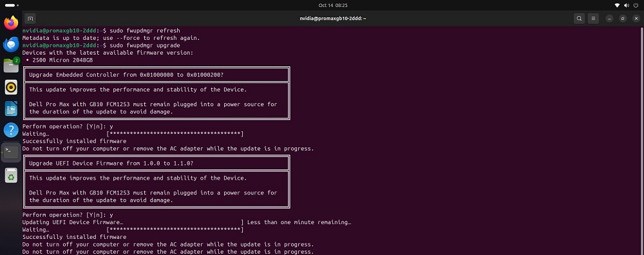Click the new terminal tab button

point(30,19)
